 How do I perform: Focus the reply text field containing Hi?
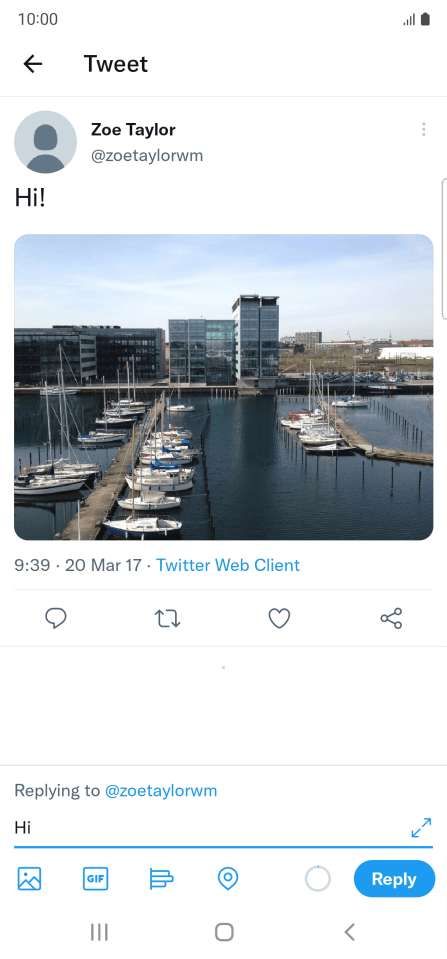click(x=211, y=828)
